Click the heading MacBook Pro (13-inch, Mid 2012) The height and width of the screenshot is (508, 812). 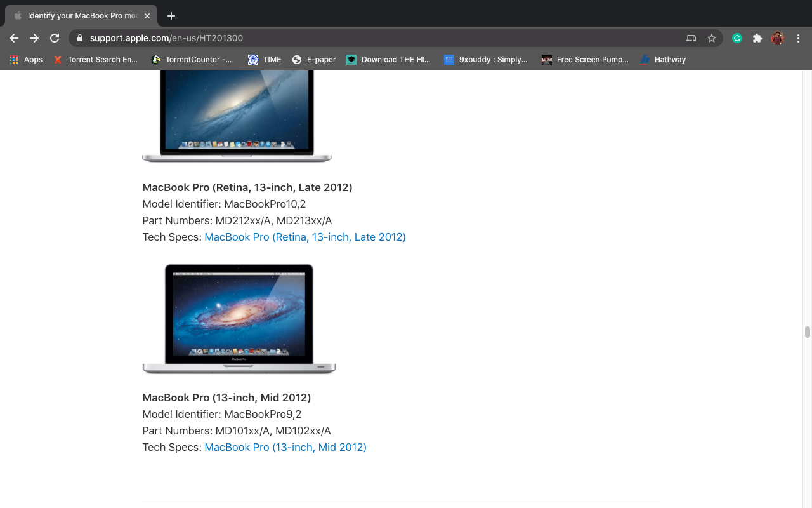click(x=226, y=398)
